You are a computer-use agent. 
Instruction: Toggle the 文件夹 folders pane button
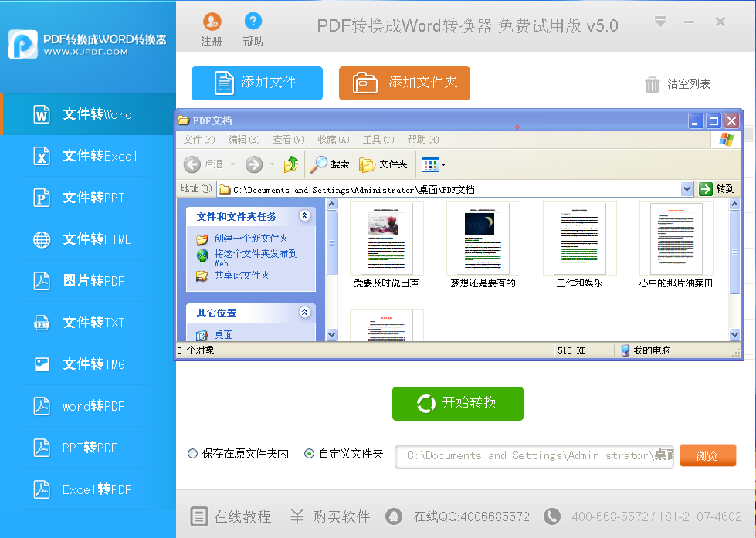click(383, 164)
